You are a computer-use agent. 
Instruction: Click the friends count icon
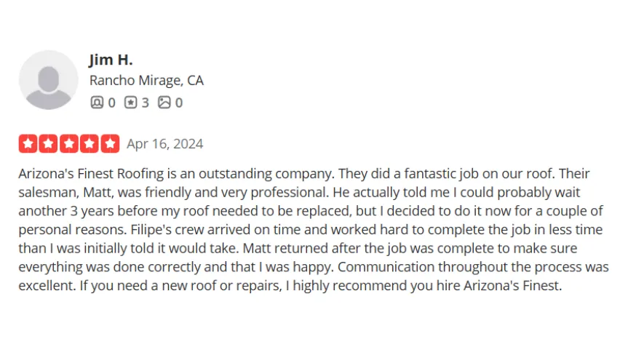[97, 102]
